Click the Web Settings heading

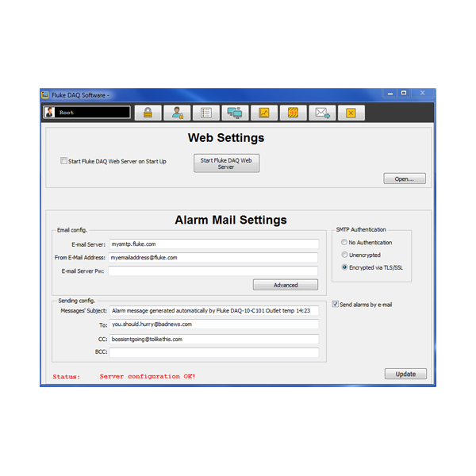[x=226, y=138]
